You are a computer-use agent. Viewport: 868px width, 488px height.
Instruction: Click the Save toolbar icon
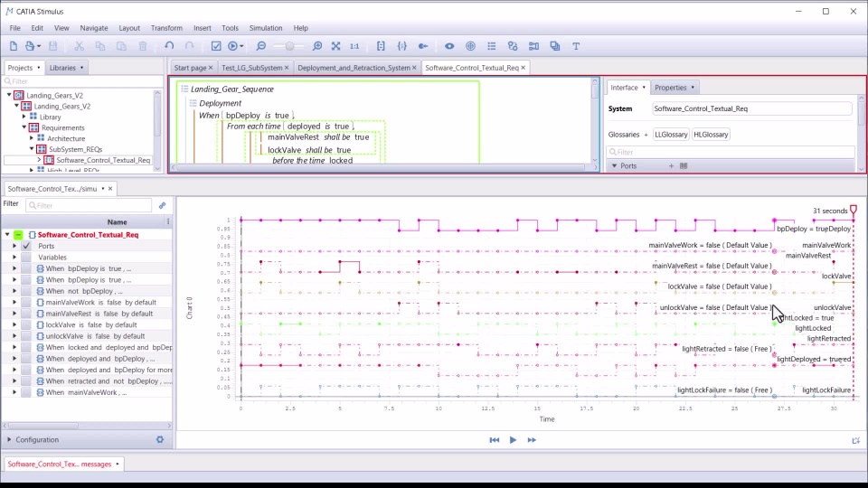(x=53, y=46)
